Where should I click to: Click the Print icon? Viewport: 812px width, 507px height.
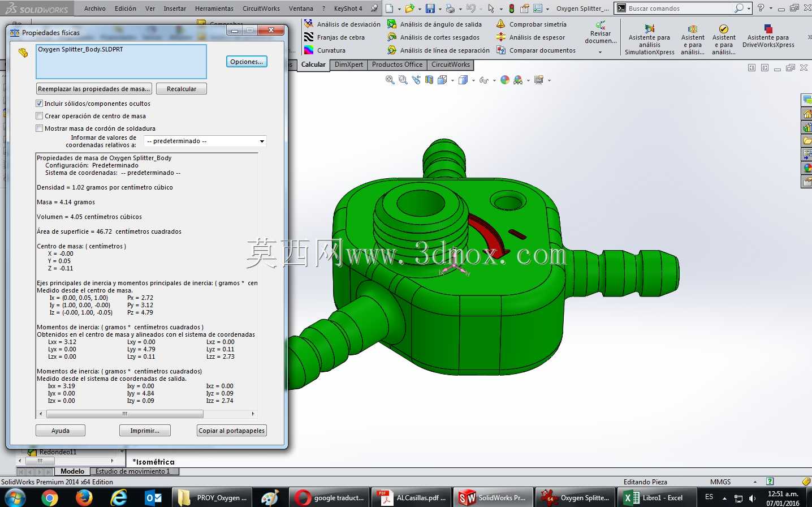point(450,8)
